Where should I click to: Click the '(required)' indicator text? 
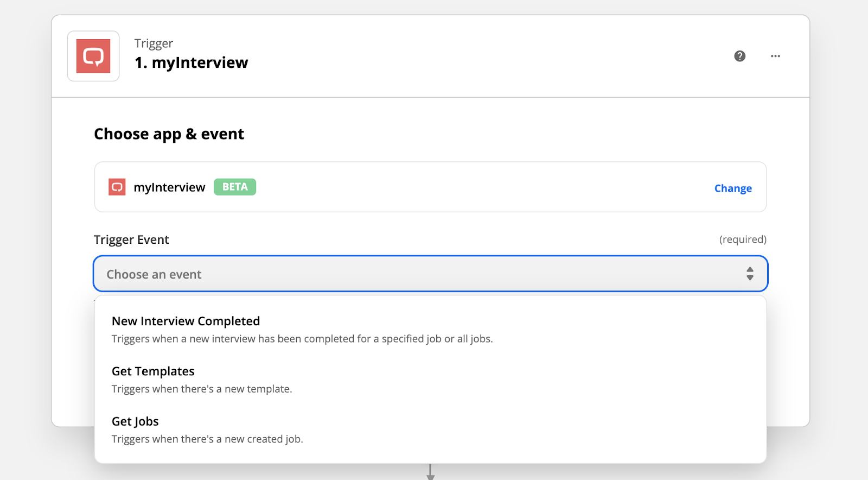click(x=743, y=239)
